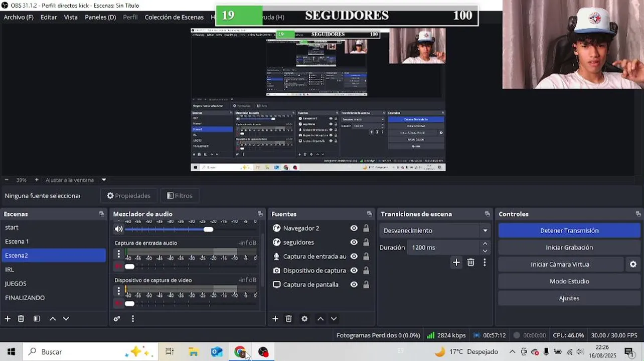
Task: Toggle lock on seguidores source
Action: click(366, 242)
